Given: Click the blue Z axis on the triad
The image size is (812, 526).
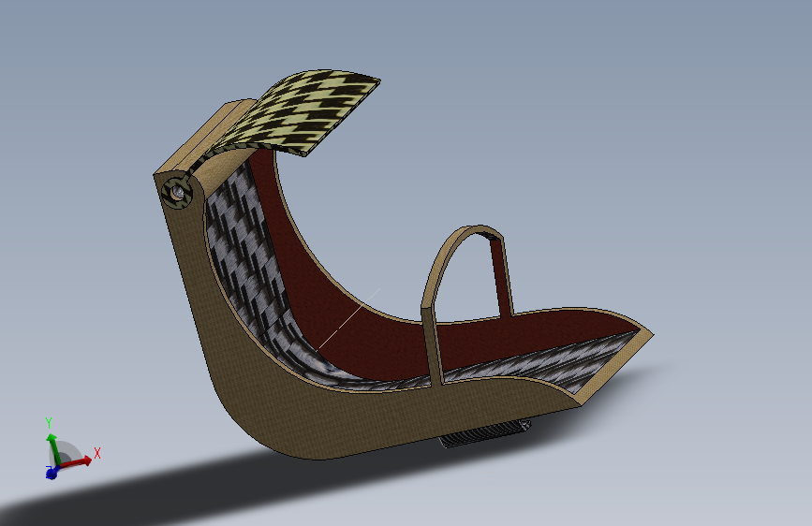Looking at the screenshot, I should pos(52,472).
